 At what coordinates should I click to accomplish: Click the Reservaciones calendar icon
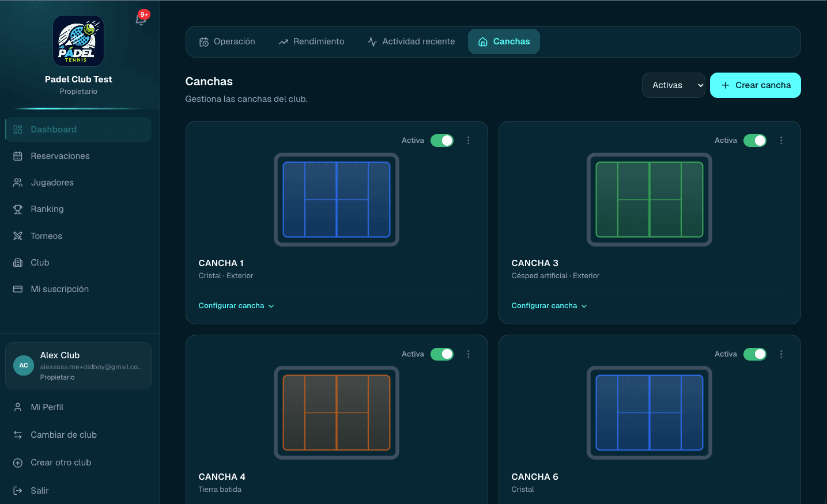(x=18, y=156)
